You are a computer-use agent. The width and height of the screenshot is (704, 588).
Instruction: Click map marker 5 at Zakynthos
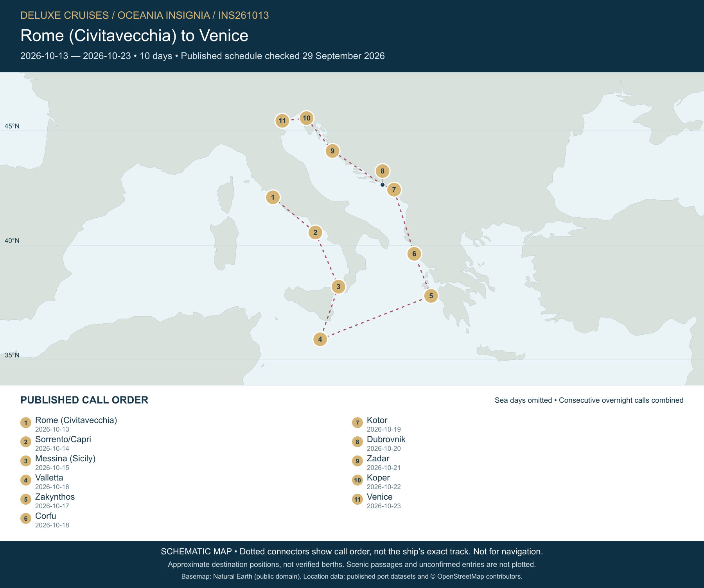click(431, 296)
